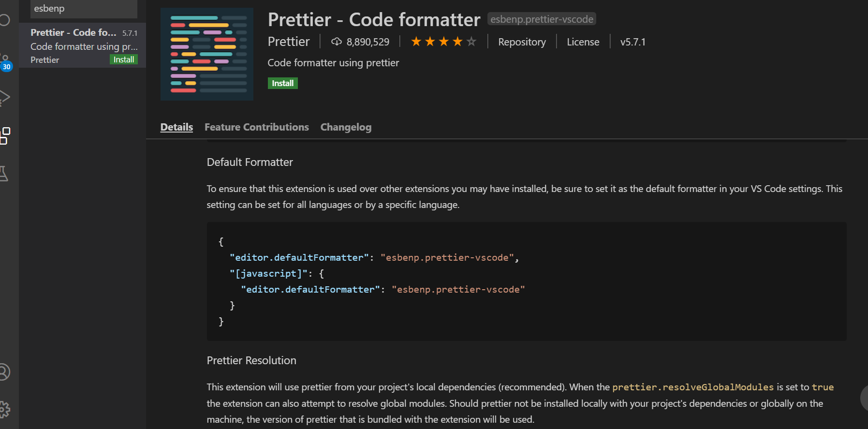Open the Run and Debug view icon
Viewport: 868px width, 429px height.
[x=4, y=98]
